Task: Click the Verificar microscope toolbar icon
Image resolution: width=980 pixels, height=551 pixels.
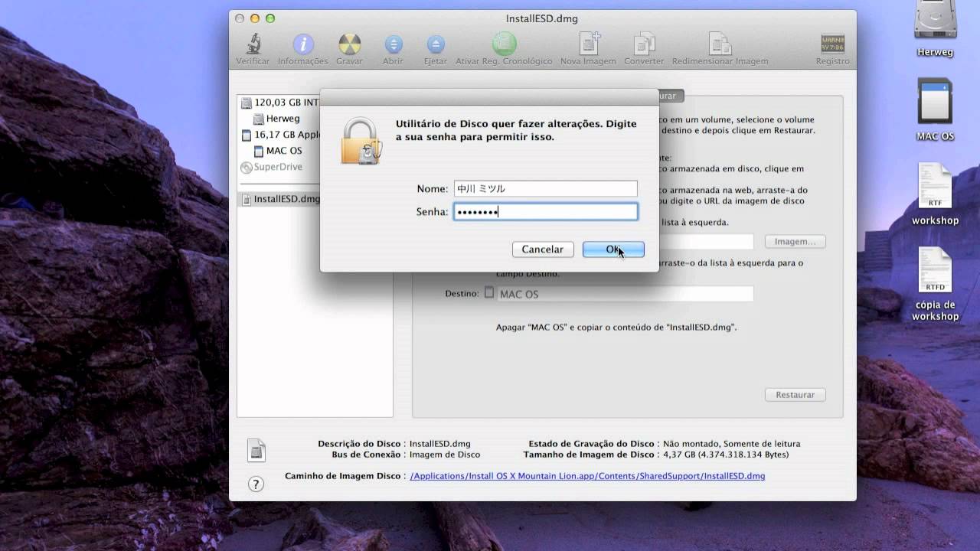Action: [x=253, y=44]
